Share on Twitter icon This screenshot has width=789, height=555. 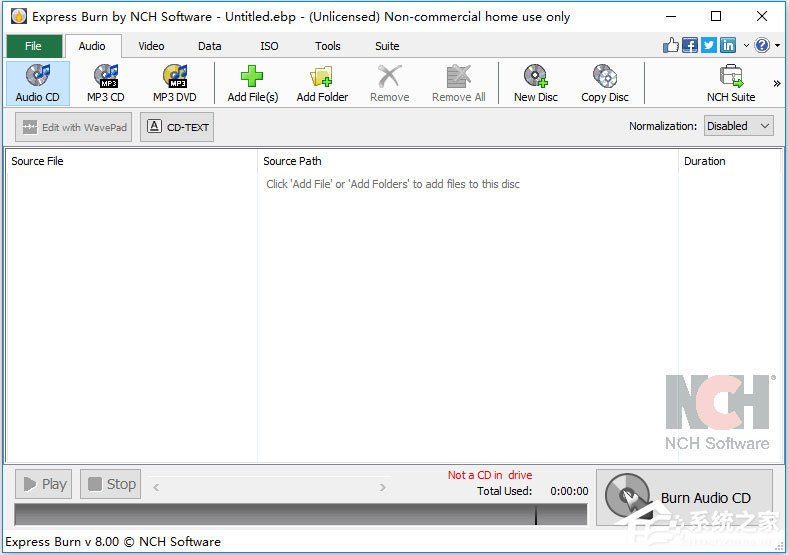(x=709, y=45)
